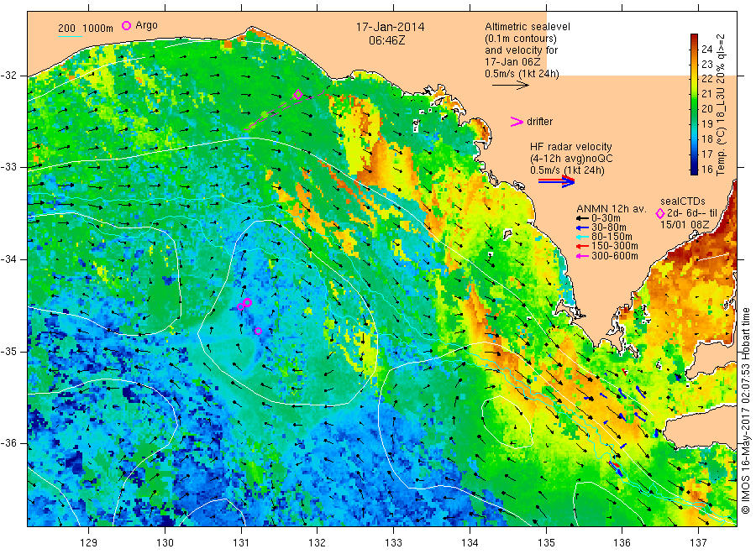
Task: Click the 135 longitude axis label
Action: [546, 543]
